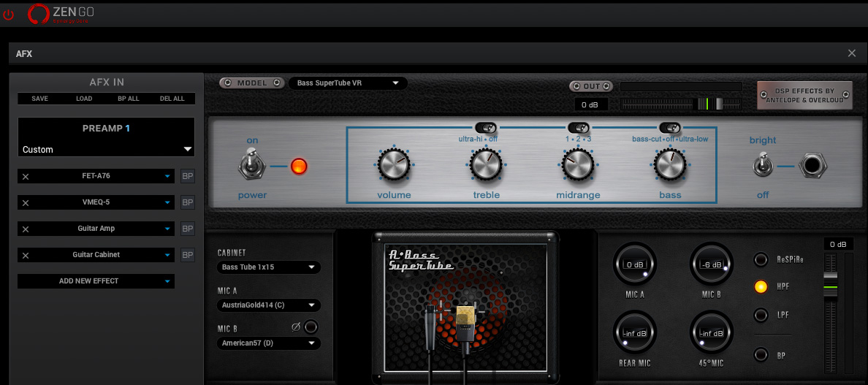Screen dimensions: 868x385
Task: Click DEL ALL to delete all effects
Action: tap(172, 99)
